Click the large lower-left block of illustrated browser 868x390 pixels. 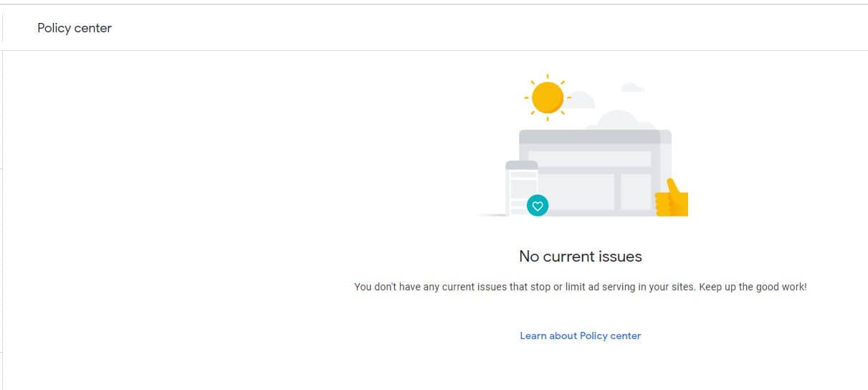tap(576, 191)
